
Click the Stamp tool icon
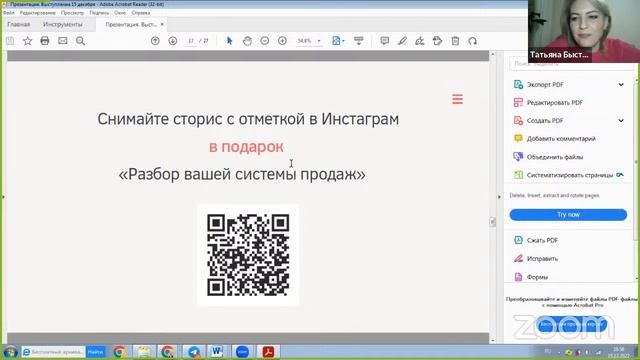pyautogui.click(x=438, y=41)
